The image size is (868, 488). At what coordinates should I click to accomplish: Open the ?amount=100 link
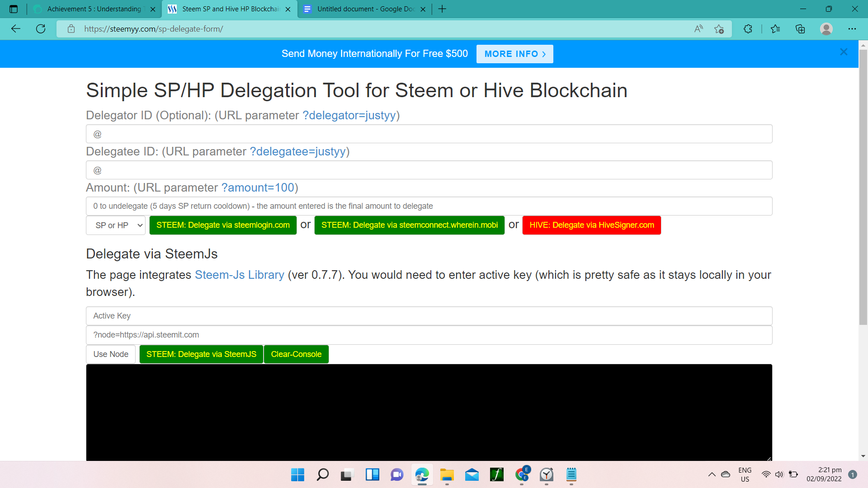tap(258, 188)
